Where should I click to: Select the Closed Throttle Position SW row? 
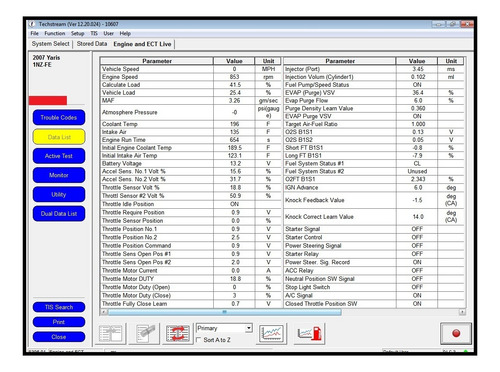(x=374, y=304)
